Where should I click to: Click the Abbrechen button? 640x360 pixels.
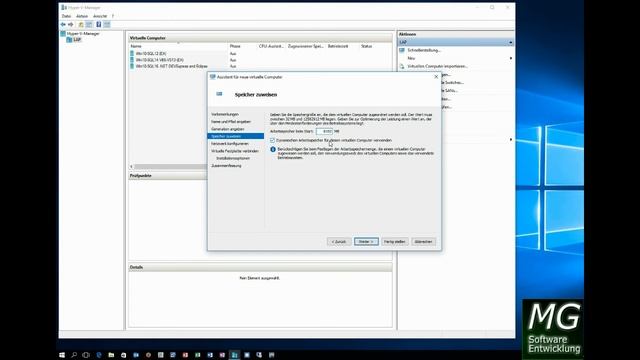(x=423, y=242)
